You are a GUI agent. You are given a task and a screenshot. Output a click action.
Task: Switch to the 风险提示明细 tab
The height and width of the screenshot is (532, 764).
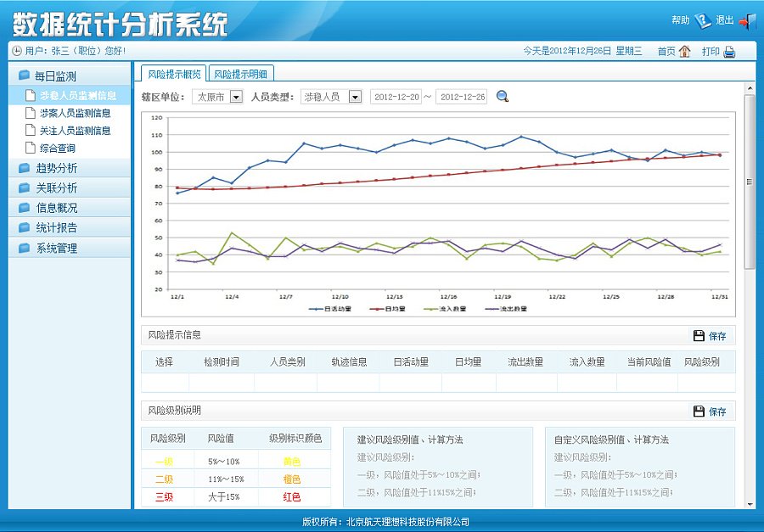(x=239, y=73)
